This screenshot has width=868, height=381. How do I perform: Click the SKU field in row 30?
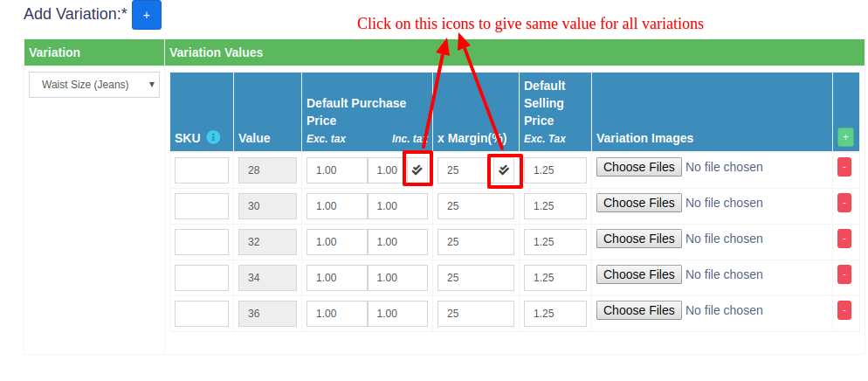tap(202, 206)
